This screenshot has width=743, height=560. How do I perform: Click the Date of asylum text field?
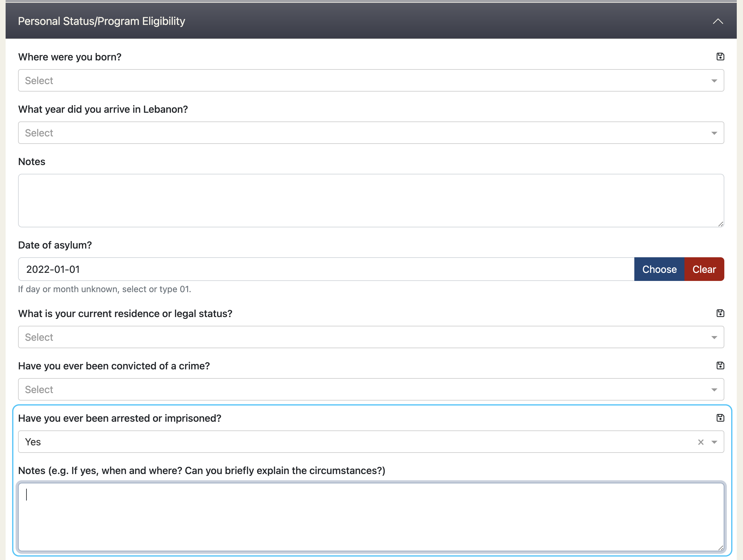326,269
